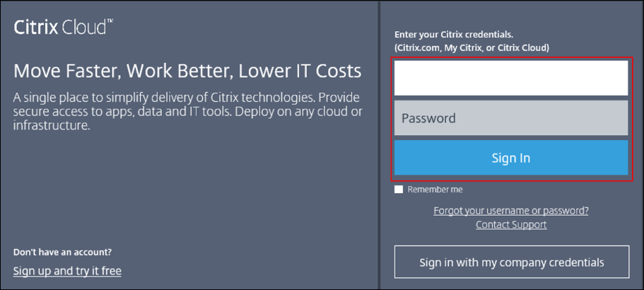Click the Enter your Citrix credentials heading
The image size is (644, 290).
453,34
